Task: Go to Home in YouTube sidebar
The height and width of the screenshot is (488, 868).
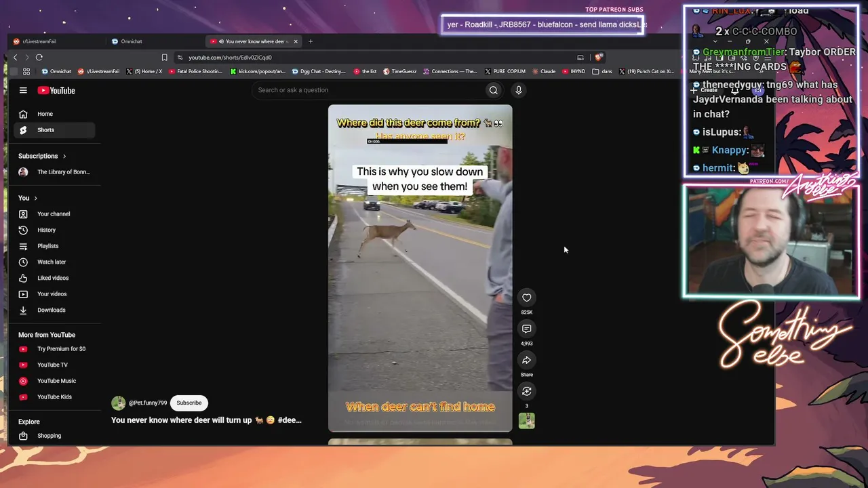Action: 54,114
